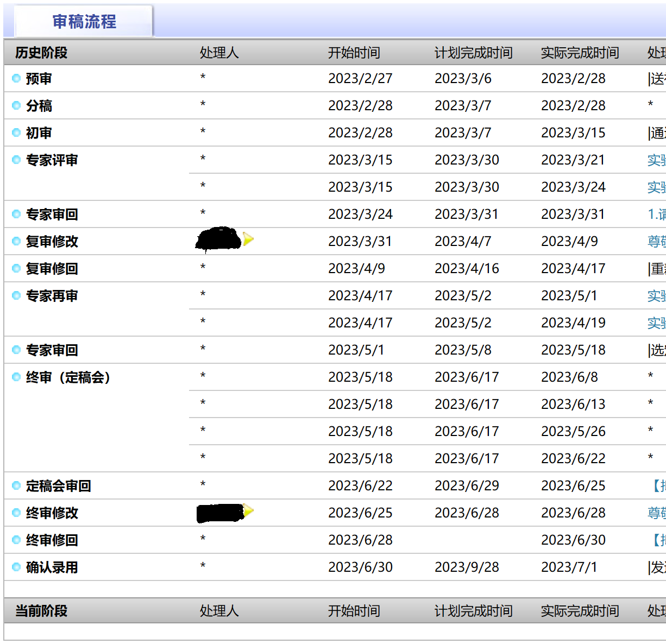This screenshot has width=666, height=644.
Task: Open the 审稿流程 tab
Action: coord(84,22)
